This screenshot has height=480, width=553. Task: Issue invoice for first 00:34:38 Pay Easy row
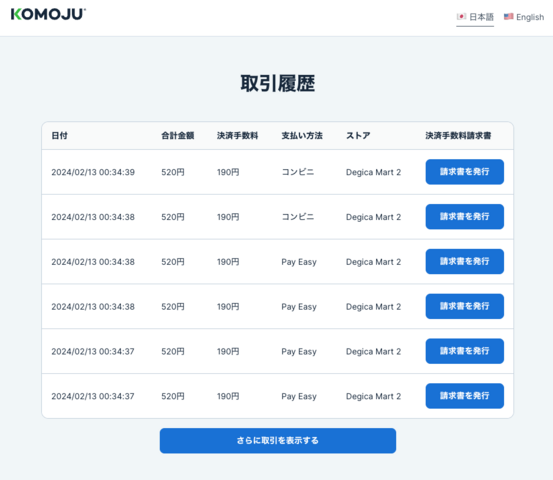[464, 261]
